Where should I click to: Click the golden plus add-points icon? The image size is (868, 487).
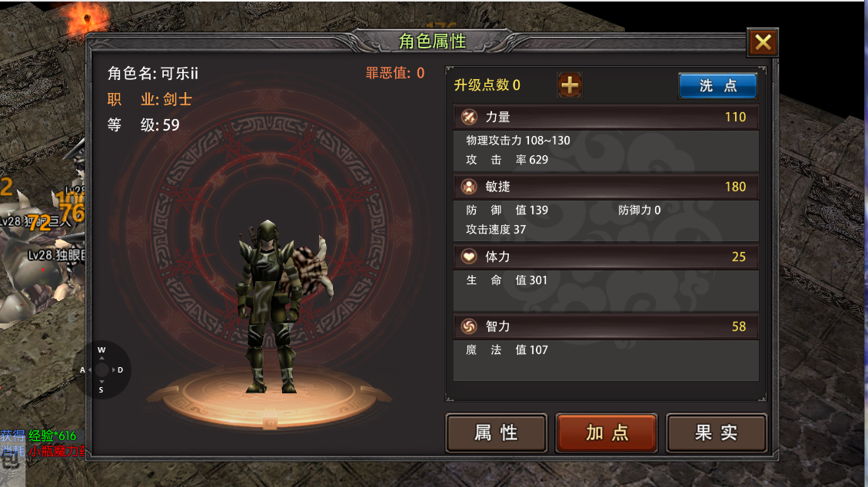point(570,85)
